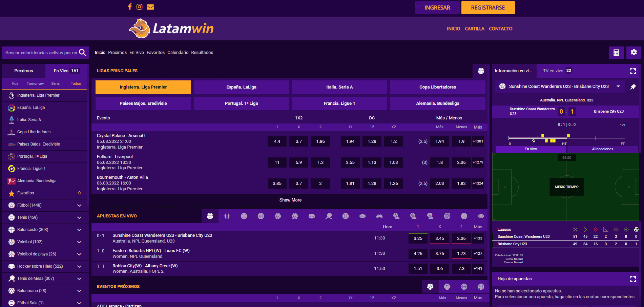
Task: Expand the Hoja de apuestas panel fullscreen
Action: 633,279
